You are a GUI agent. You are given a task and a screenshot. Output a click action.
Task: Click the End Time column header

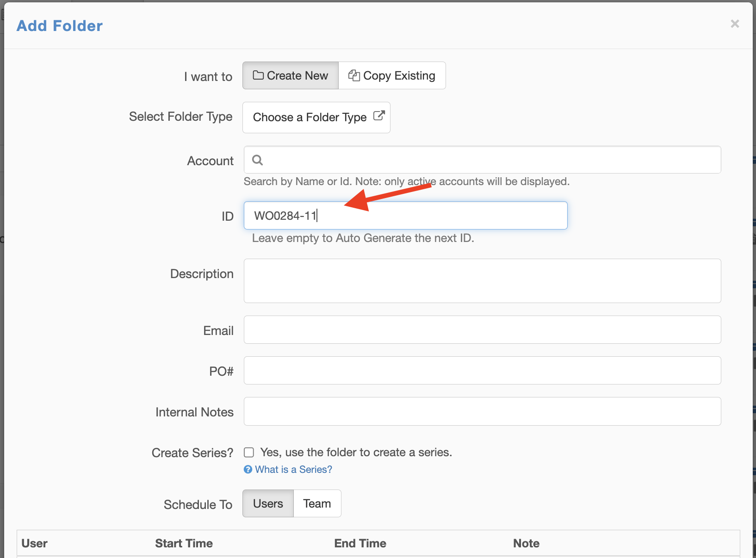[x=360, y=543]
